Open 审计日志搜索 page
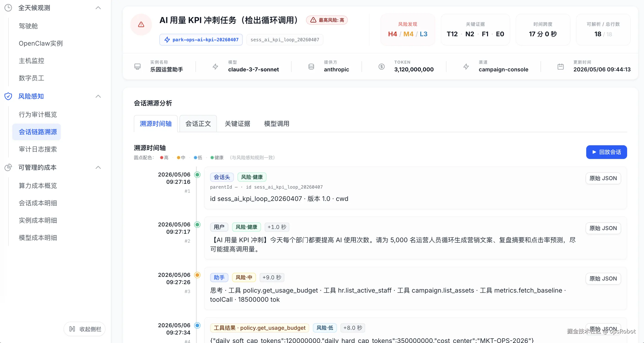The width and height of the screenshot is (644, 343). pyautogui.click(x=38, y=149)
